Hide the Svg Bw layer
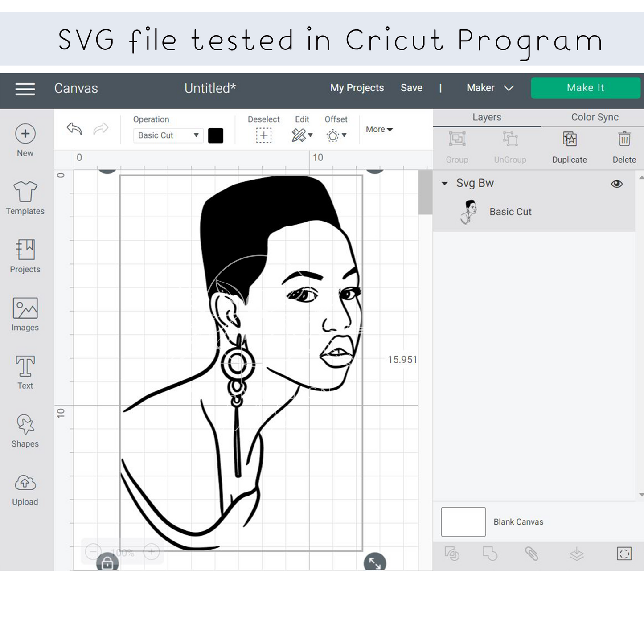Viewport: 644px width, 644px height. tap(617, 184)
